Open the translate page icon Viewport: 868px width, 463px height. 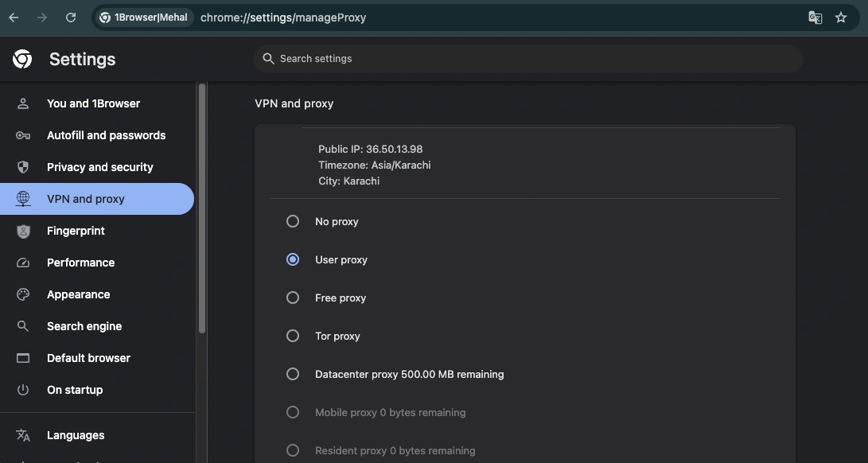(815, 18)
